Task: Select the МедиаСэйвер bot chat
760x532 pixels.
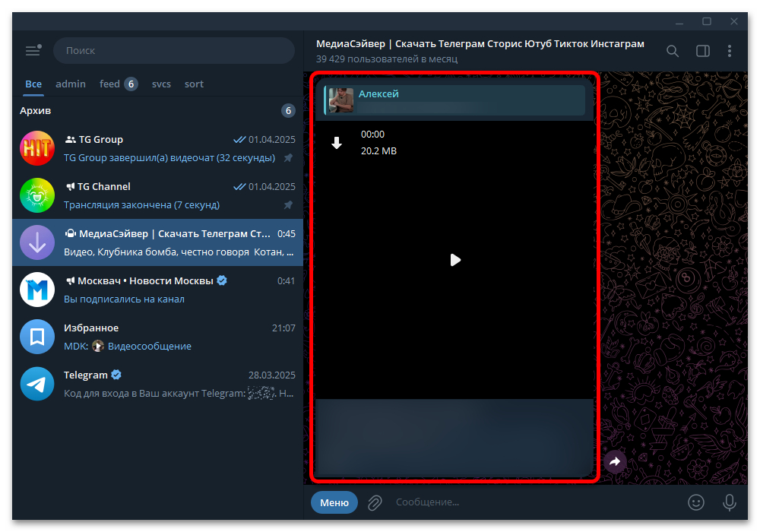Action: [157, 242]
